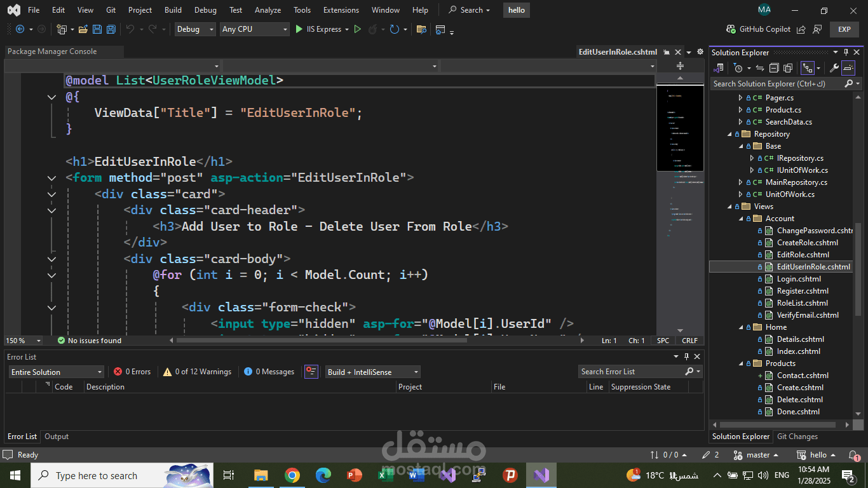Click GitHub Copilot icon in title bar
The height and width of the screenshot is (488, 868).
pyautogui.click(x=731, y=29)
